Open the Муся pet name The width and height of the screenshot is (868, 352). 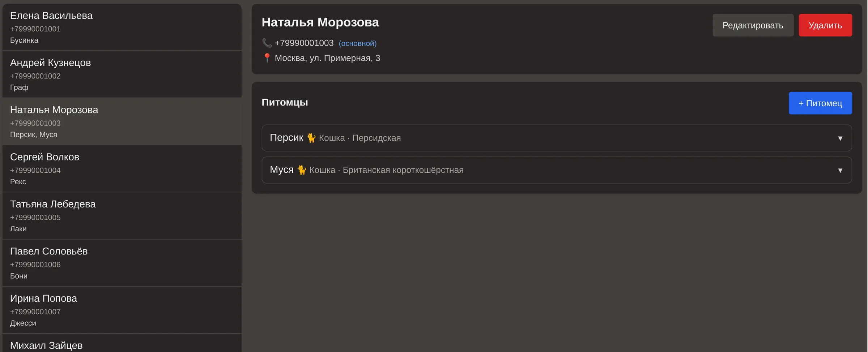tap(282, 170)
